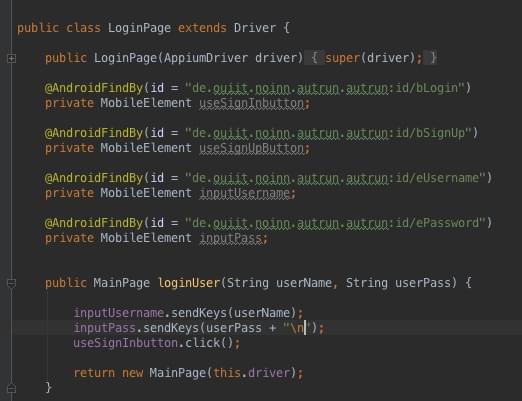Click 'useSignInbutton.click()' statement
The height and width of the screenshot is (401, 522).
[x=153, y=343]
